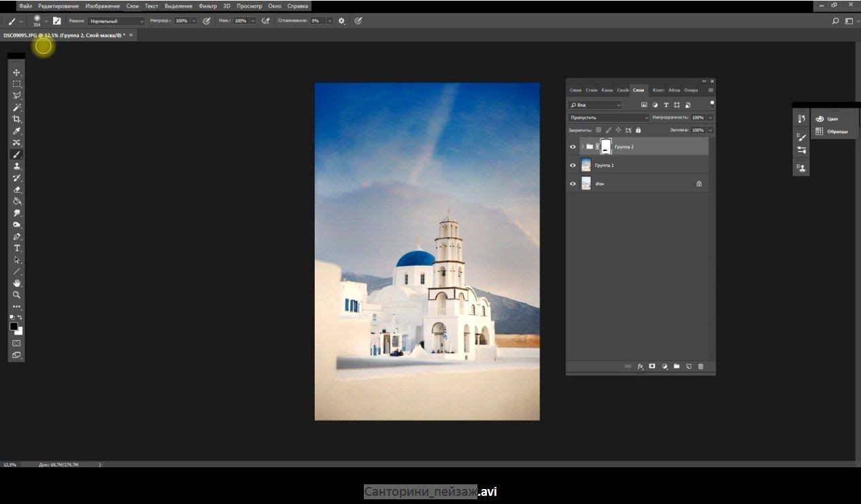
Task: Click the Add layer mask icon
Action: click(652, 367)
